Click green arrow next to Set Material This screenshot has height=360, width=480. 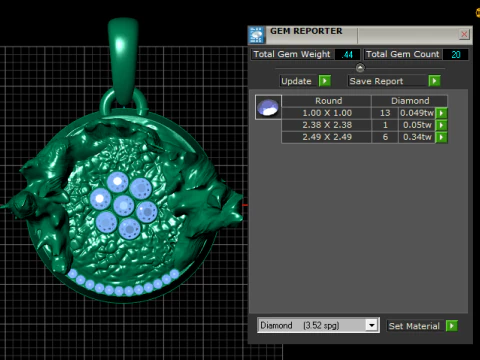click(452, 326)
